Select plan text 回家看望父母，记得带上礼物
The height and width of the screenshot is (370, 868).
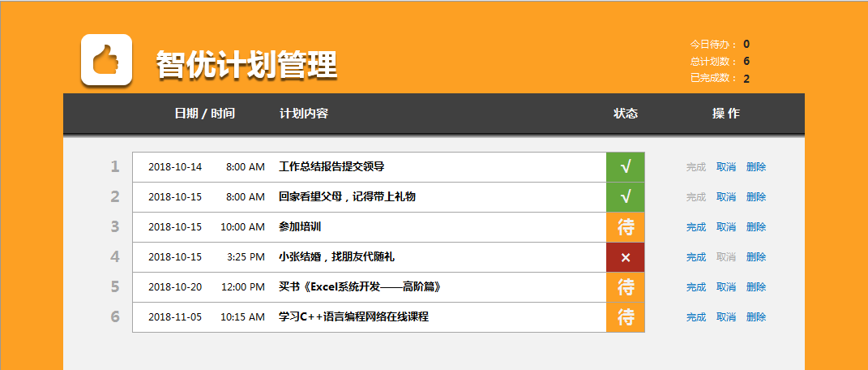point(347,196)
